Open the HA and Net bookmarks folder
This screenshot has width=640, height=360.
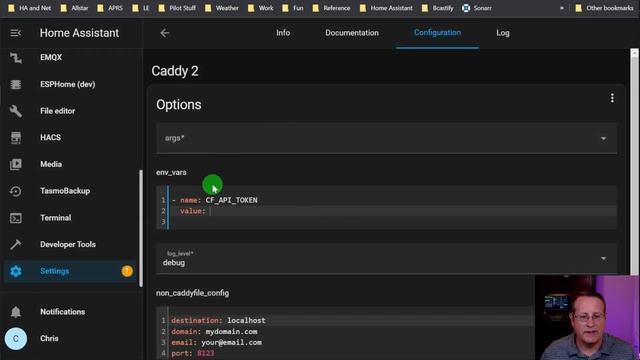(x=29, y=8)
